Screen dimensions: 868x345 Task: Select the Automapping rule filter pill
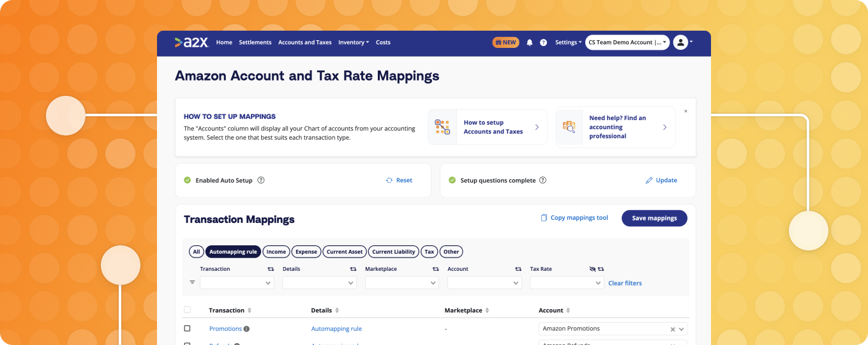pyautogui.click(x=233, y=252)
